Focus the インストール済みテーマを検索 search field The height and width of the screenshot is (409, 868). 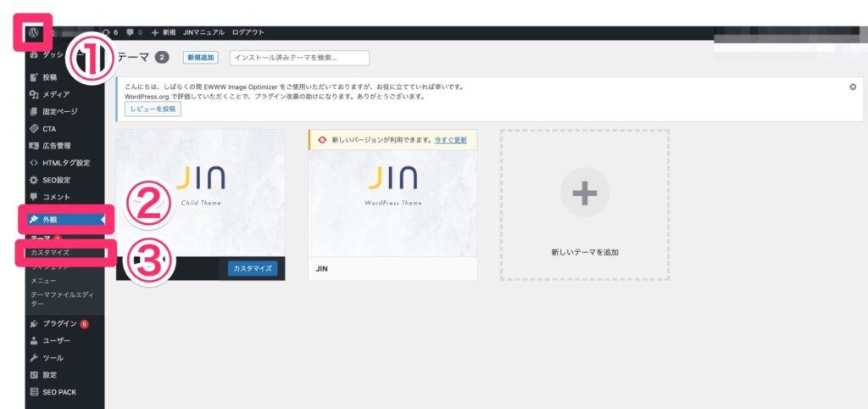click(299, 58)
